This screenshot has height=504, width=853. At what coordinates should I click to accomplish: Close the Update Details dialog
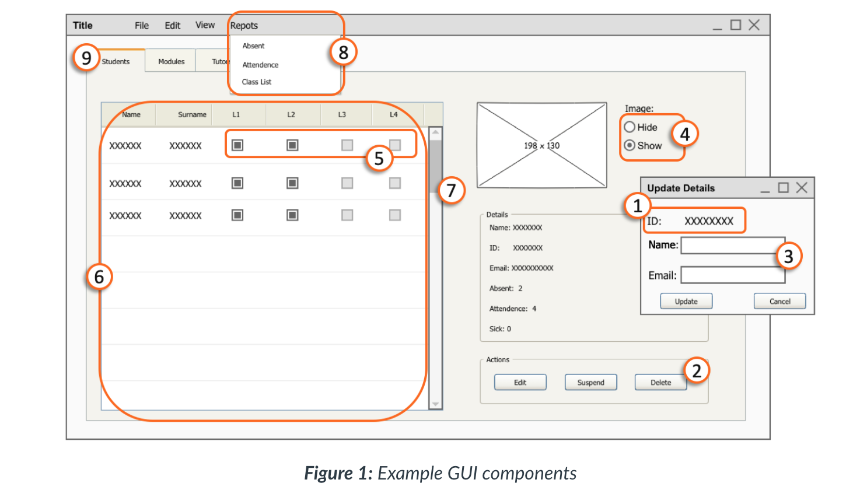(x=802, y=188)
